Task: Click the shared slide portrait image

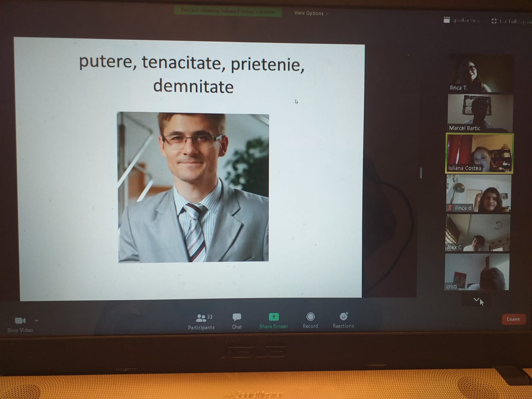Action: click(193, 187)
